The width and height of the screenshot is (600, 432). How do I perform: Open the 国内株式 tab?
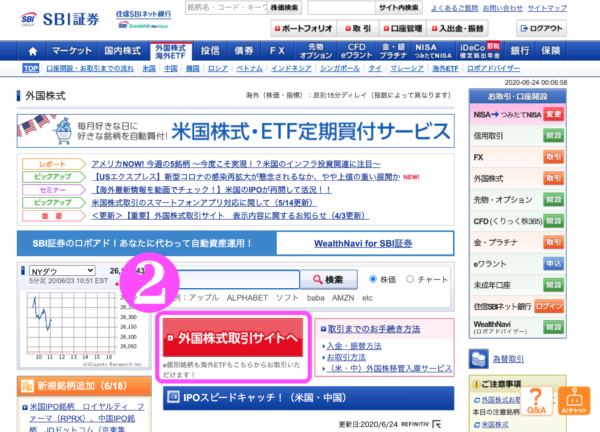(123, 51)
